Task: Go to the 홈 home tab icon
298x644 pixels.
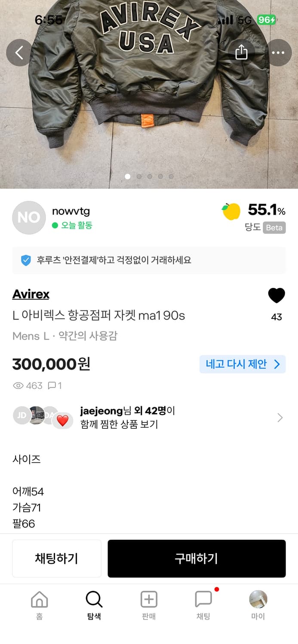Action: coord(39,599)
